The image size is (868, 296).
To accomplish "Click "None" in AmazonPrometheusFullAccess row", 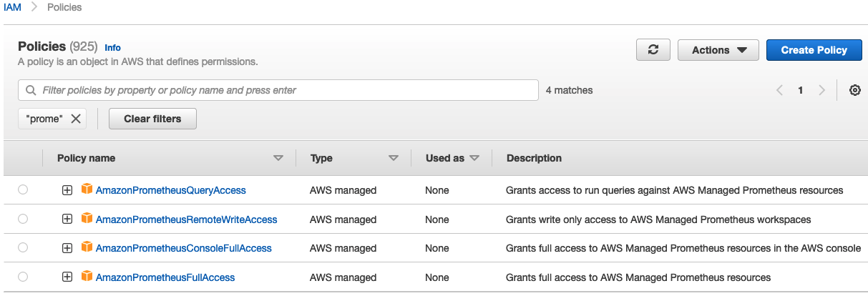I will [437, 277].
